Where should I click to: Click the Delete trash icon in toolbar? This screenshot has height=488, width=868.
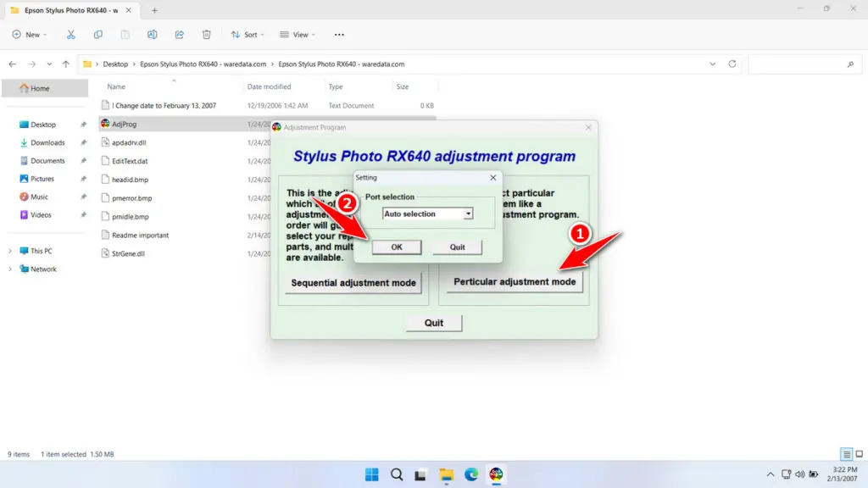pyautogui.click(x=207, y=35)
